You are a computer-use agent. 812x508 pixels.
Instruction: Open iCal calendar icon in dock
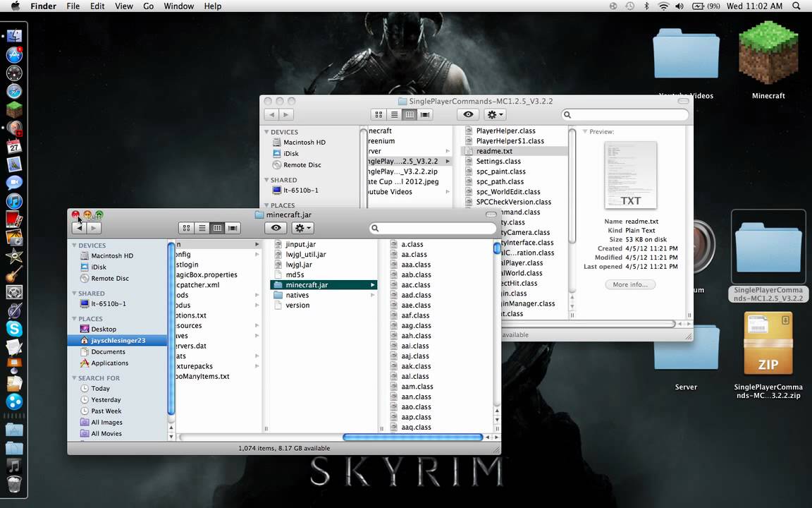(14, 146)
